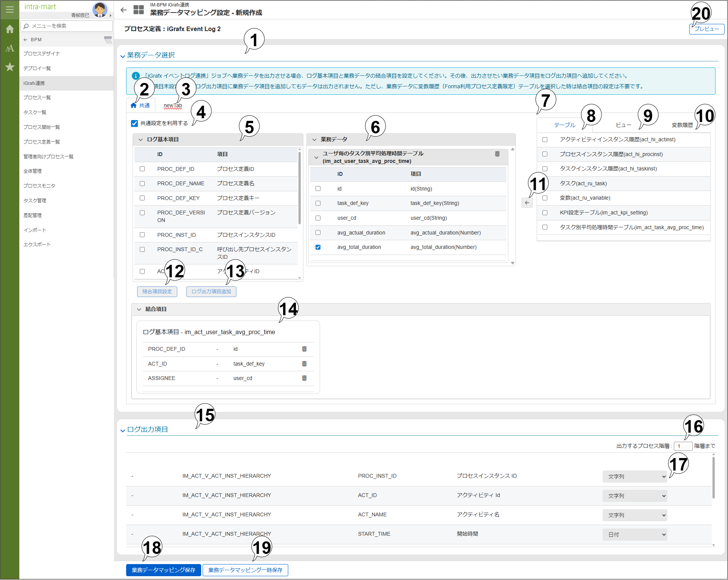The image size is (728, 580).
Task: Collapse the ログ基本項目 panel
Action: (141, 139)
